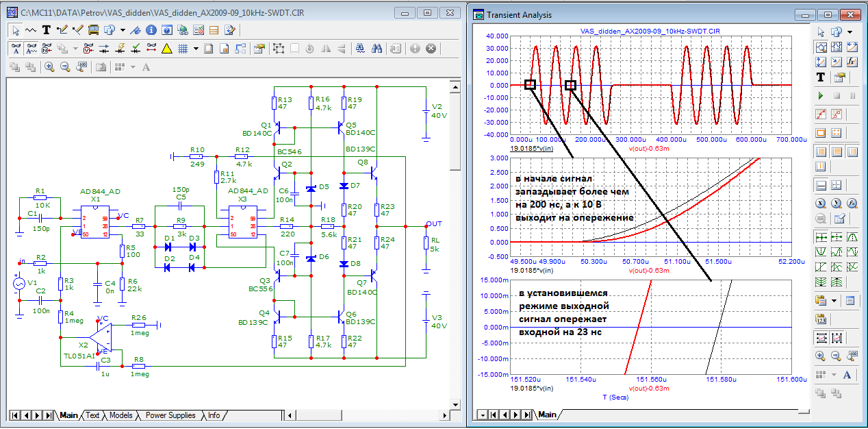Viewport: 868px width, 429px height.
Task: Click the binoculars Find icon
Action: point(376,49)
